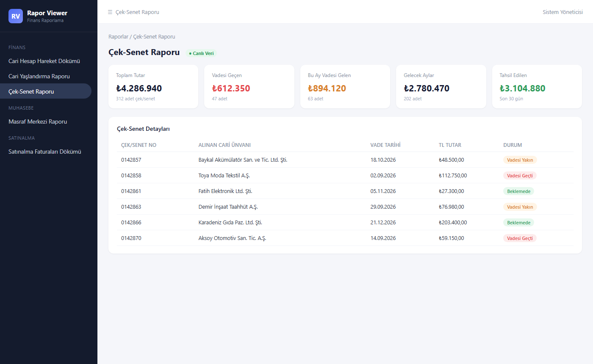Open the Gelecek Aylar summary card
Screen dimensions: 593x364
tap(441, 86)
